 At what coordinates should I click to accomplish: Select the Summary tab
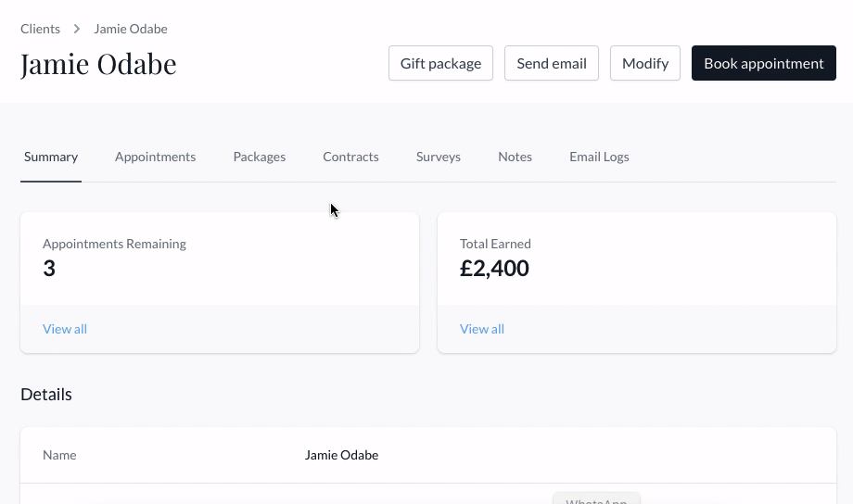(x=51, y=157)
